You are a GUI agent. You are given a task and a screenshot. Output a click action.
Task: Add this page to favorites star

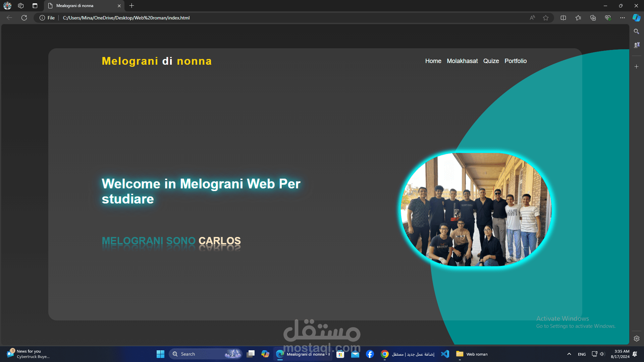546,18
